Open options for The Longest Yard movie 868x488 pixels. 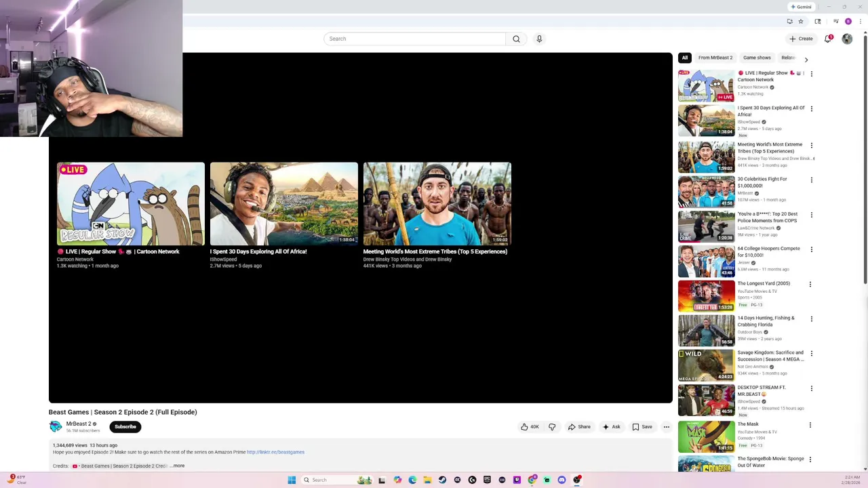click(x=810, y=284)
